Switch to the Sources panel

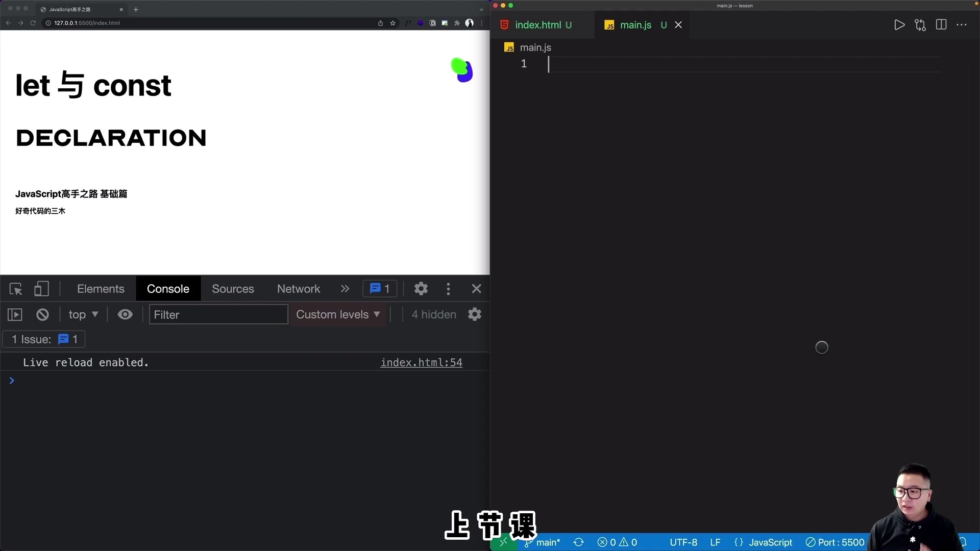pyautogui.click(x=233, y=289)
